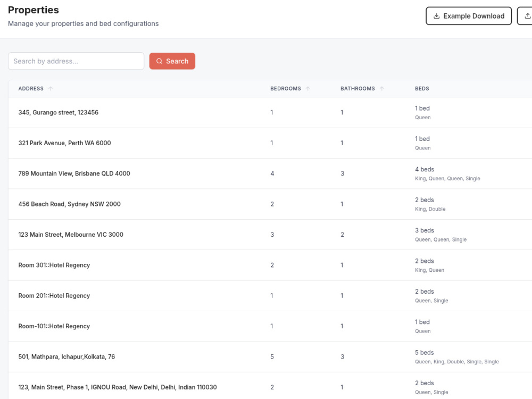532x399 pixels.
Task: Click '2 beds' in the Room 201 row
Action: point(425,292)
